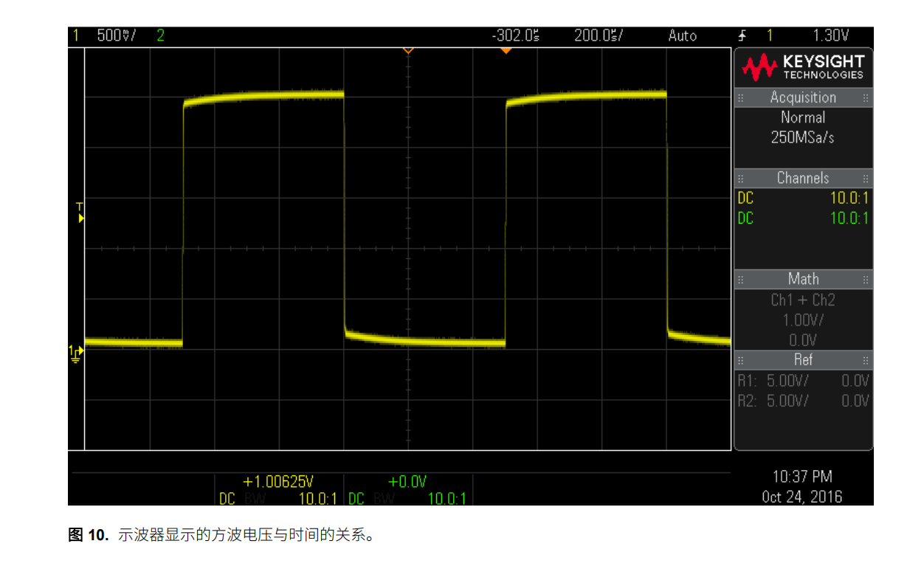The width and height of the screenshot is (924, 569).
Task: Click the +1.00625V channel 1 offset readout
Action: (x=283, y=481)
